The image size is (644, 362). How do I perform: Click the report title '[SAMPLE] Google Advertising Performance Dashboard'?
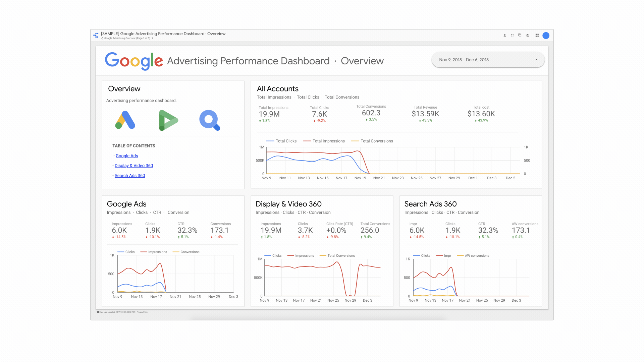point(153,34)
